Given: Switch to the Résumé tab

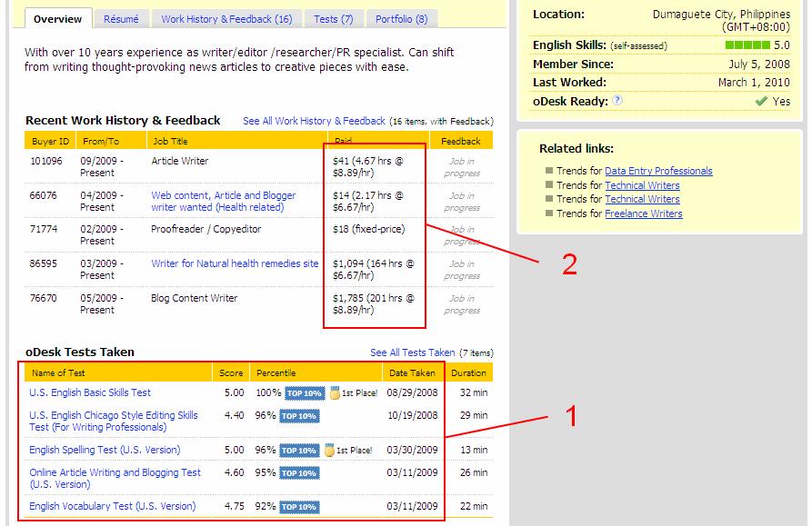Looking at the screenshot, I should tap(121, 19).
